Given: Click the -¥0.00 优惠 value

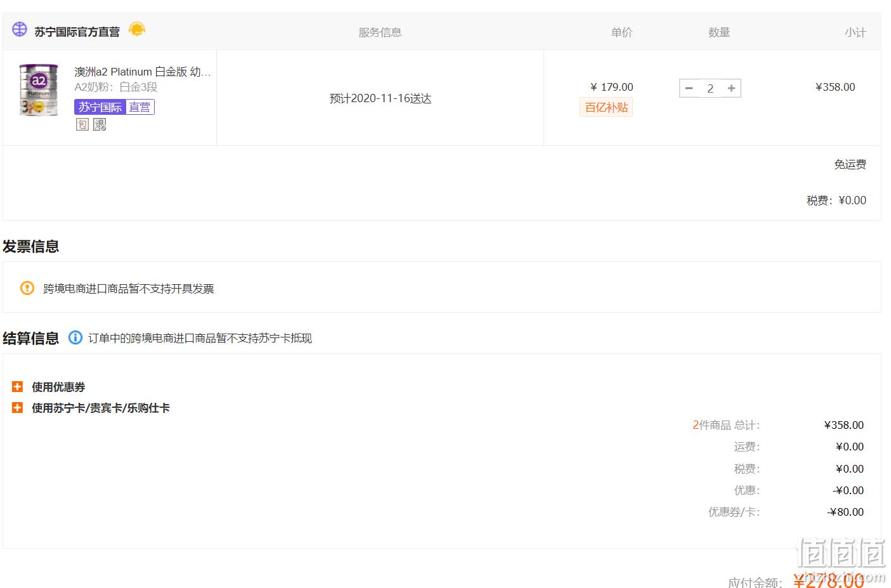Looking at the screenshot, I should [x=848, y=490].
